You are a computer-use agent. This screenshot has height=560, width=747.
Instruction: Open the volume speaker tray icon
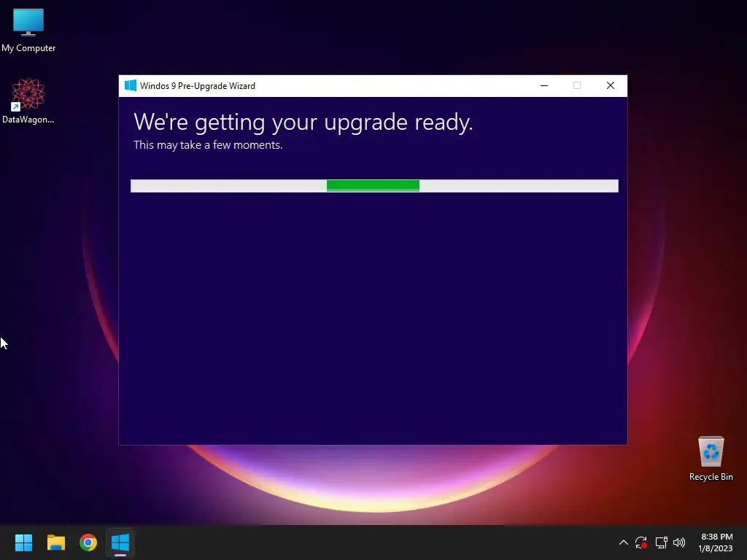[x=679, y=542]
